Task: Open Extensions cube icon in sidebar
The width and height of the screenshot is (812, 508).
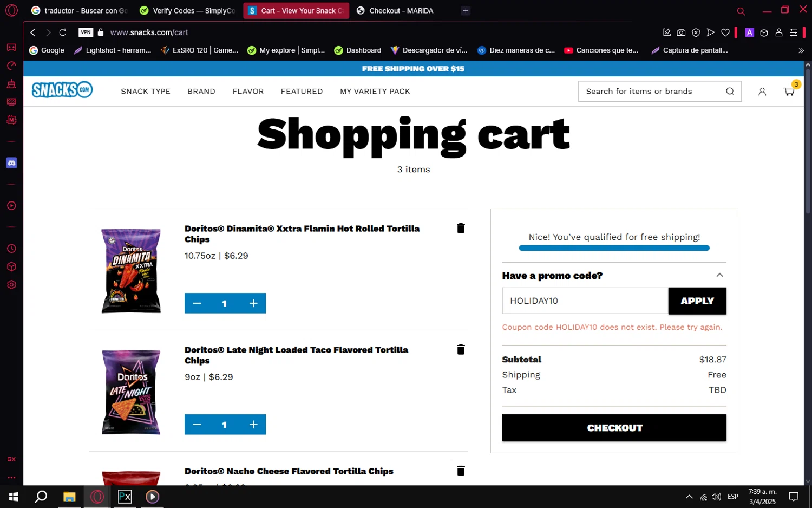Action: click(x=11, y=267)
